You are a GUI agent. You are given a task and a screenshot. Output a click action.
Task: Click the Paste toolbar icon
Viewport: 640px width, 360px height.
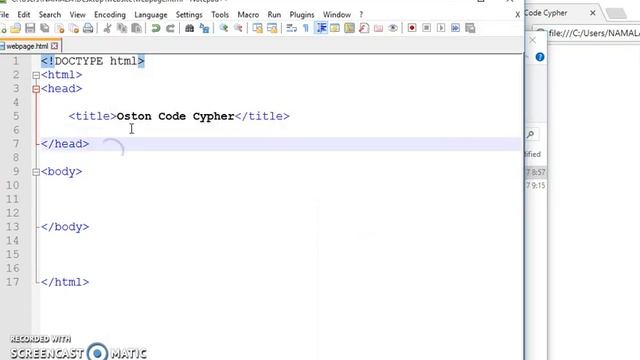click(x=137, y=28)
